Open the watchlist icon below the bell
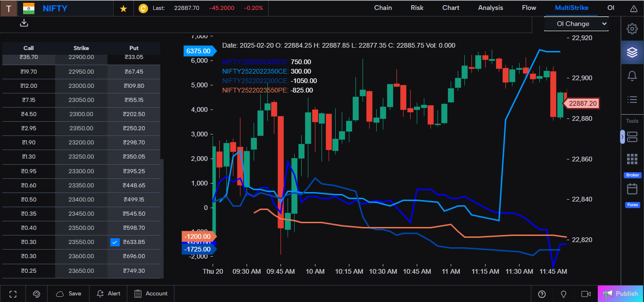 click(x=632, y=100)
